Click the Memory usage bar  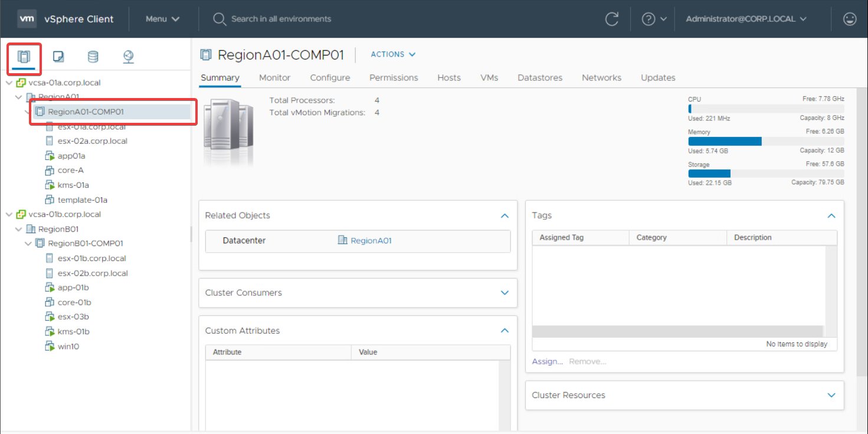(766, 142)
